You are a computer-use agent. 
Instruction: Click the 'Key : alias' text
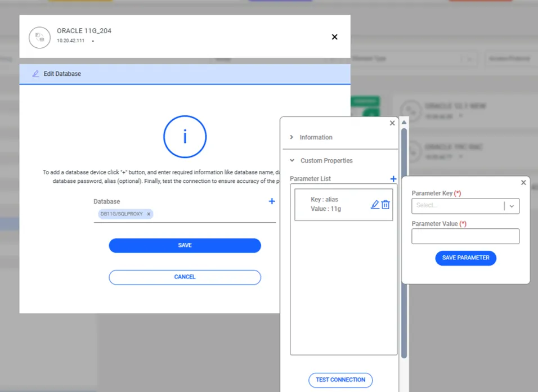pos(324,199)
